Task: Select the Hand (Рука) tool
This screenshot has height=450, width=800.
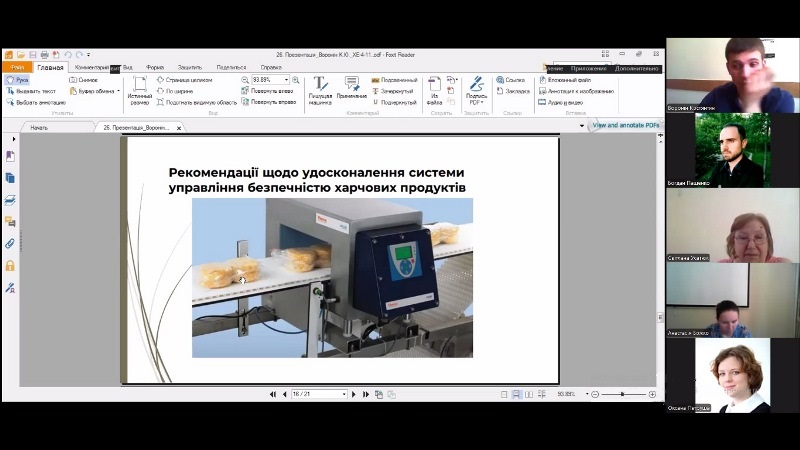Action: coord(18,79)
